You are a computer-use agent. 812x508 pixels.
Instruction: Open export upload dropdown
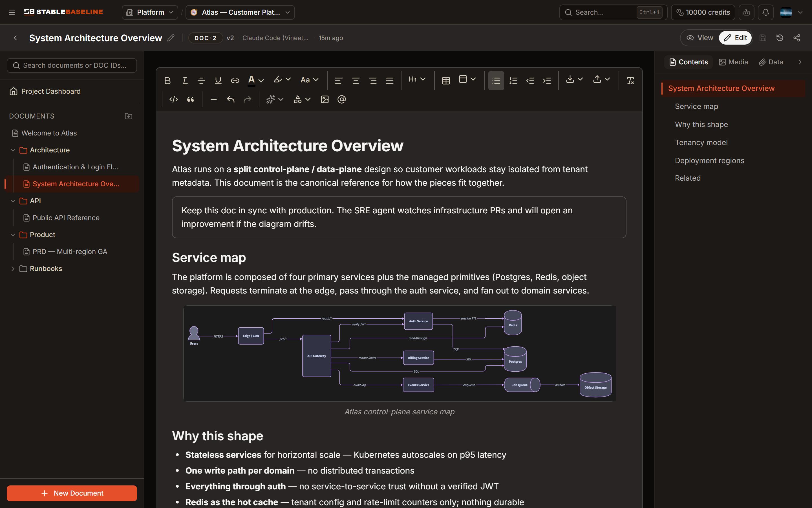pos(601,79)
